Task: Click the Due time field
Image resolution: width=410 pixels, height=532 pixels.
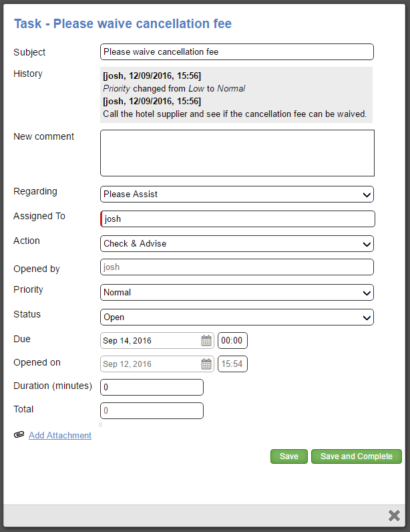Action: [x=232, y=341]
